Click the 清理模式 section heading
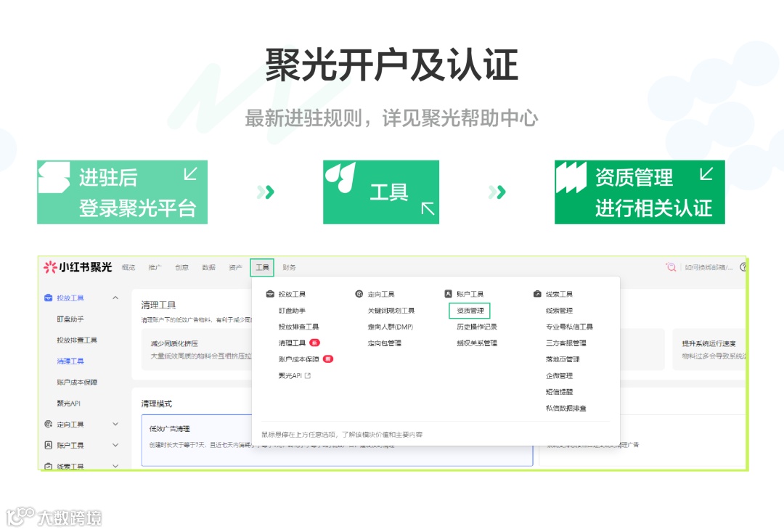This screenshot has height=532, width=784. [157, 404]
